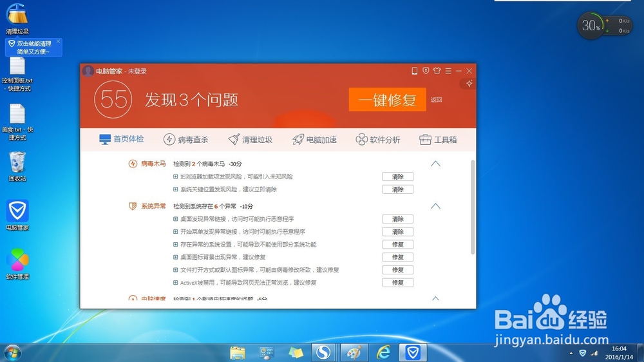Click the health score 55 circle
Viewport: 644px width, 362px height.
(113, 99)
